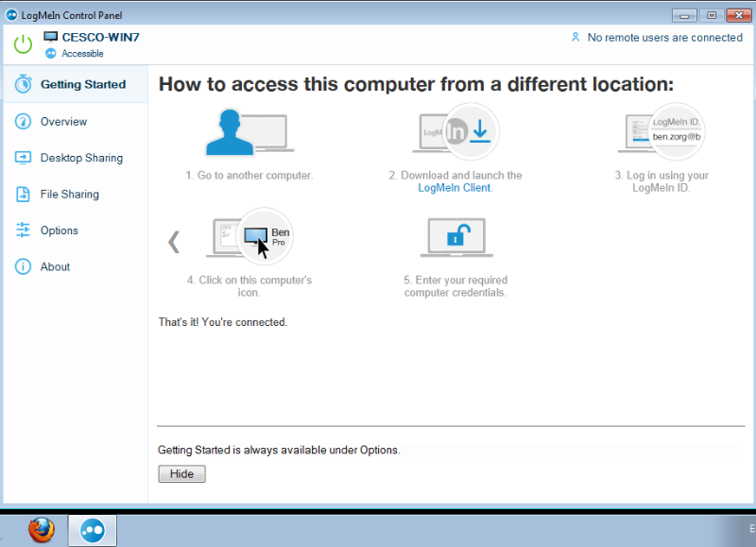Open the Getting Started section
The height and width of the screenshot is (547, 756).
(x=82, y=84)
